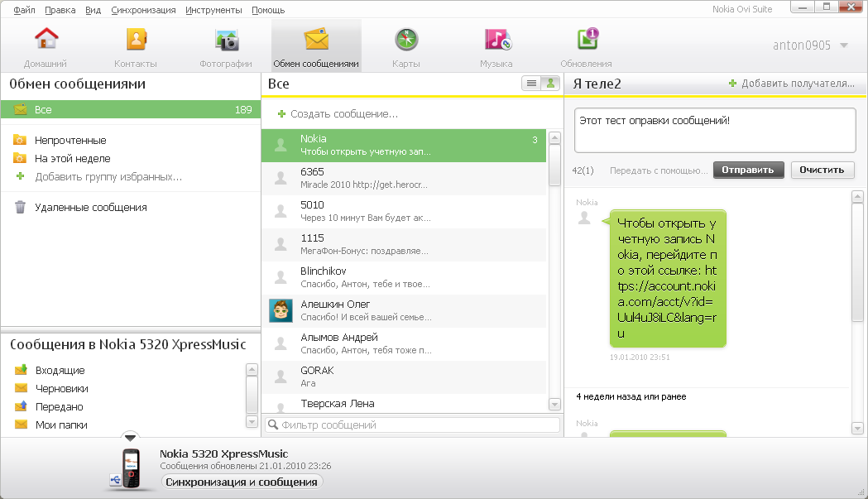Open the Updates (Обновления) icon

[587, 39]
